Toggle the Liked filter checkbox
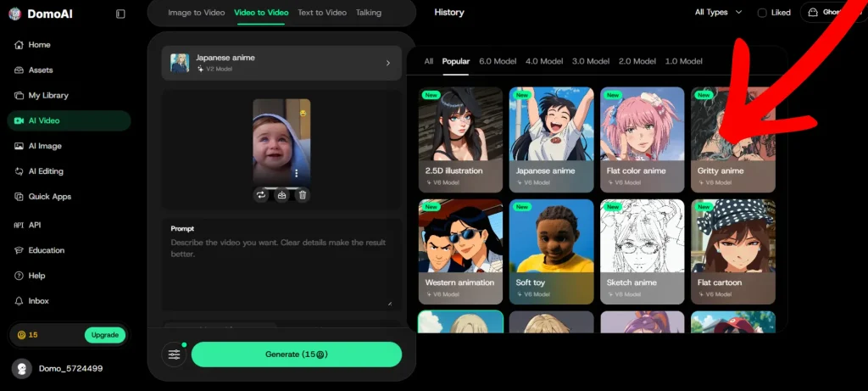868x391 pixels. 762,13
